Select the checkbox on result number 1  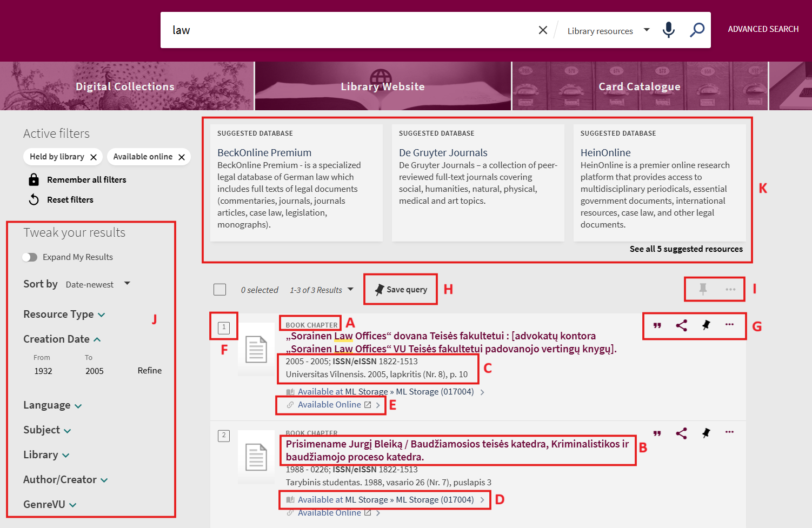pos(224,326)
